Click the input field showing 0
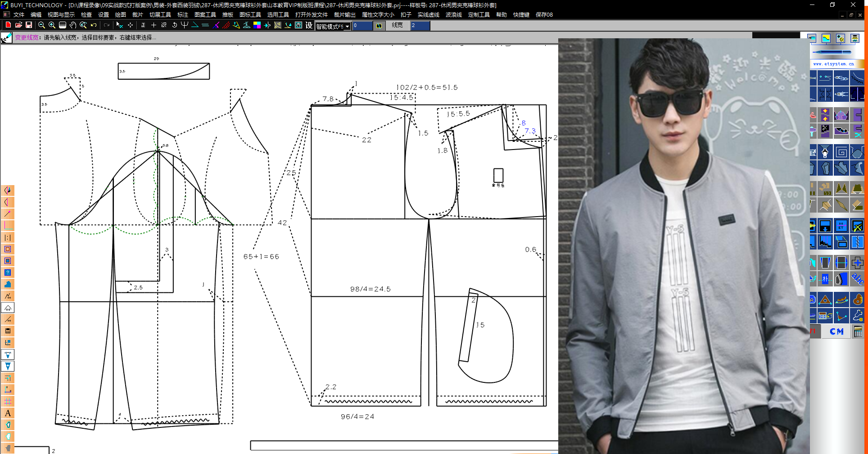Screen dimensions: 868x454 pos(362,26)
